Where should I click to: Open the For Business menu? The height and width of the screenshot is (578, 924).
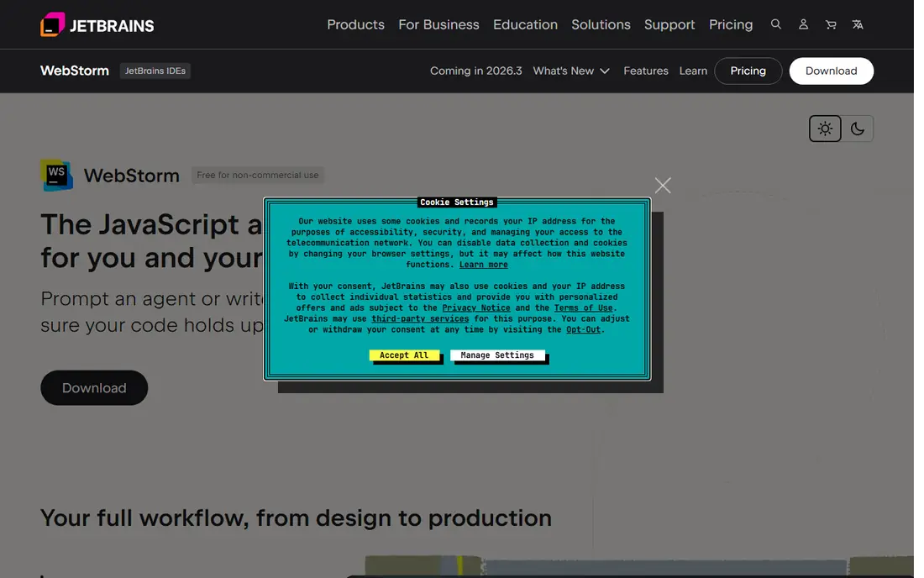[x=438, y=24]
